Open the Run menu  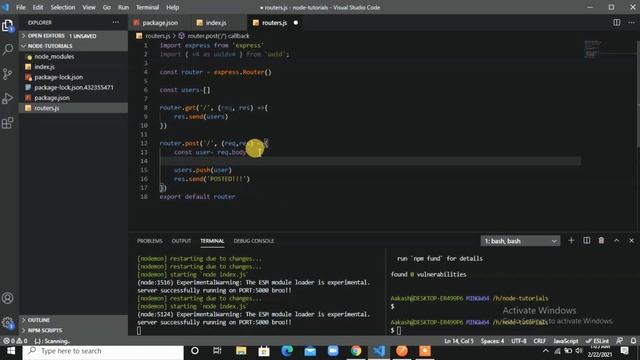[x=123, y=7]
